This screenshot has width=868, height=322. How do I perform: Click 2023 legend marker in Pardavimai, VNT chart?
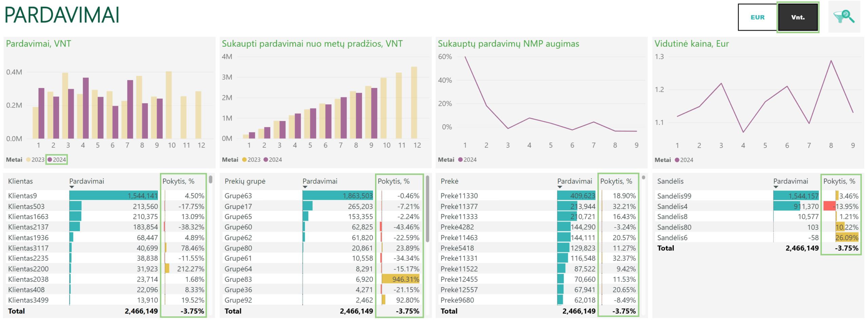pos(28,160)
